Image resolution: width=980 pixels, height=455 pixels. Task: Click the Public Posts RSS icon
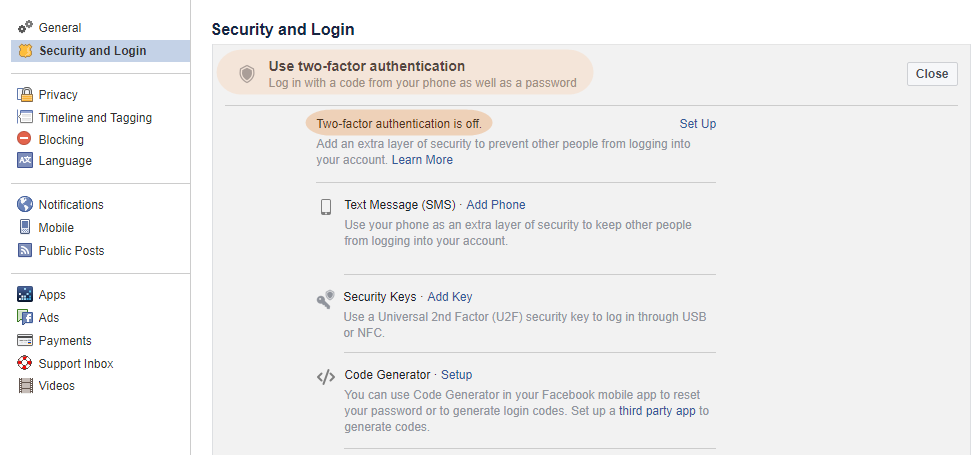point(25,251)
